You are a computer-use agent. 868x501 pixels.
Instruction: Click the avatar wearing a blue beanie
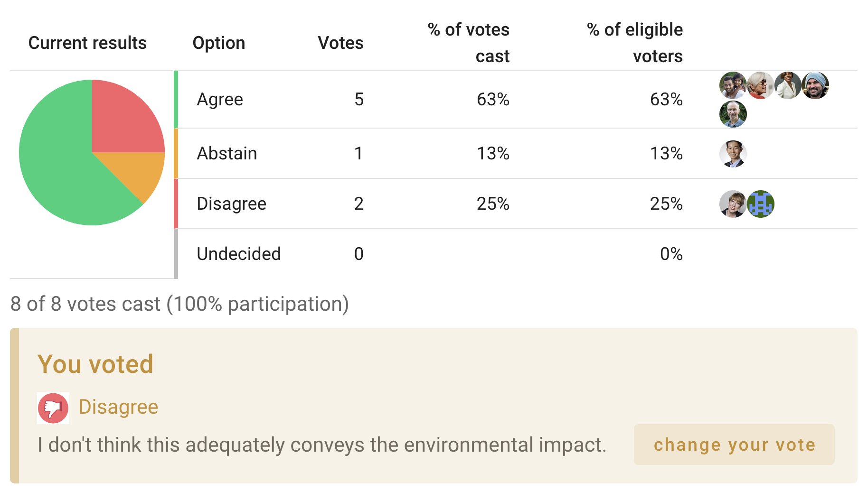[815, 85]
